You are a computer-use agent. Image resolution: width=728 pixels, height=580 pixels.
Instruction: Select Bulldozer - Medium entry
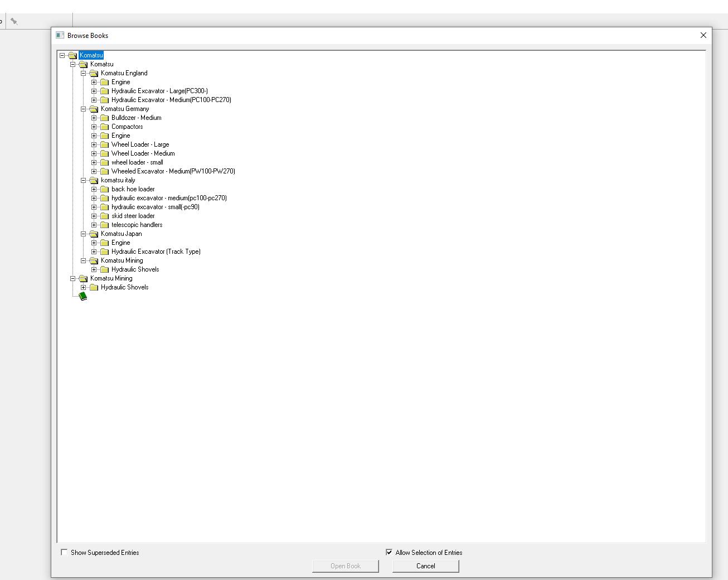point(137,118)
